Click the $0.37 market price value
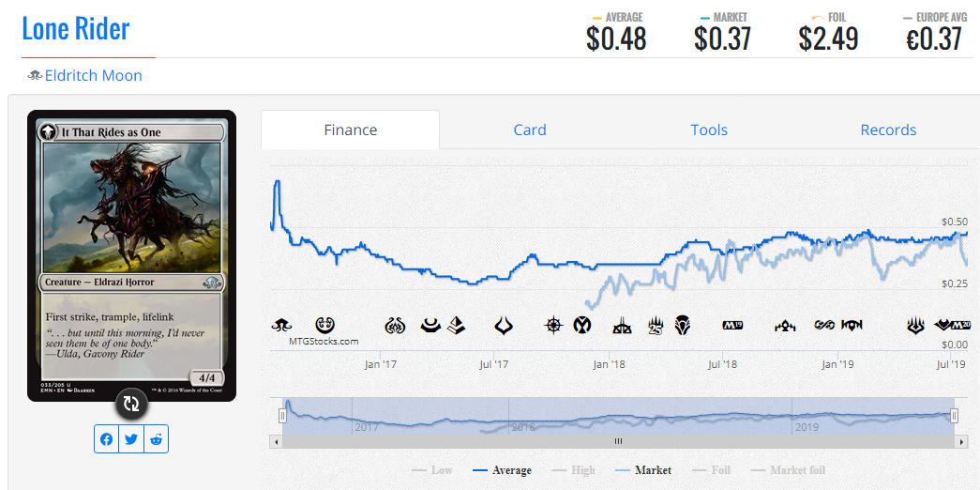The width and height of the screenshot is (980, 490). [722, 39]
